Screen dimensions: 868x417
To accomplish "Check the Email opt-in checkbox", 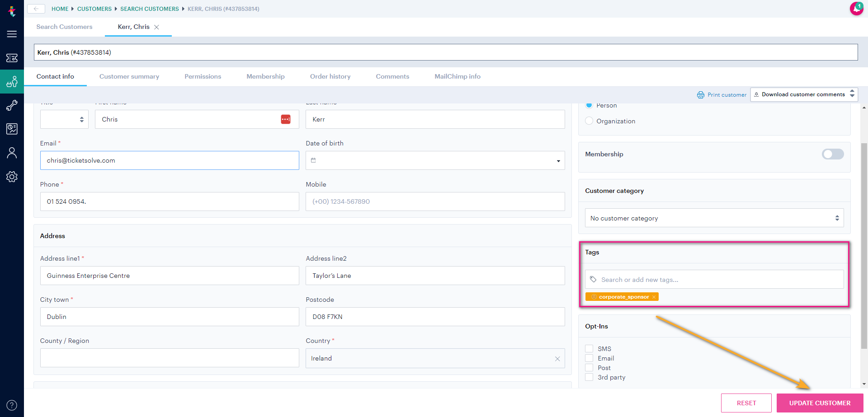I will click(589, 358).
